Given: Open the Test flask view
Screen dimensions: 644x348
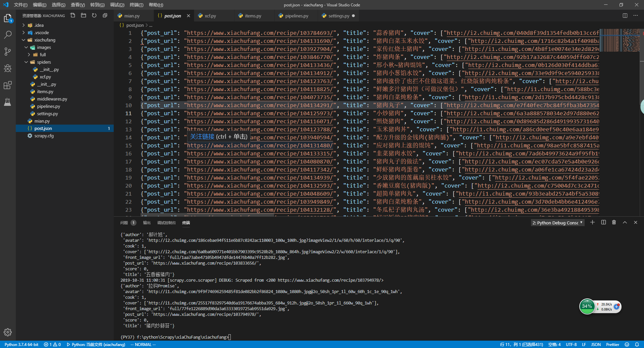Looking at the screenshot, I should pyautogui.click(x=8, y=102).
